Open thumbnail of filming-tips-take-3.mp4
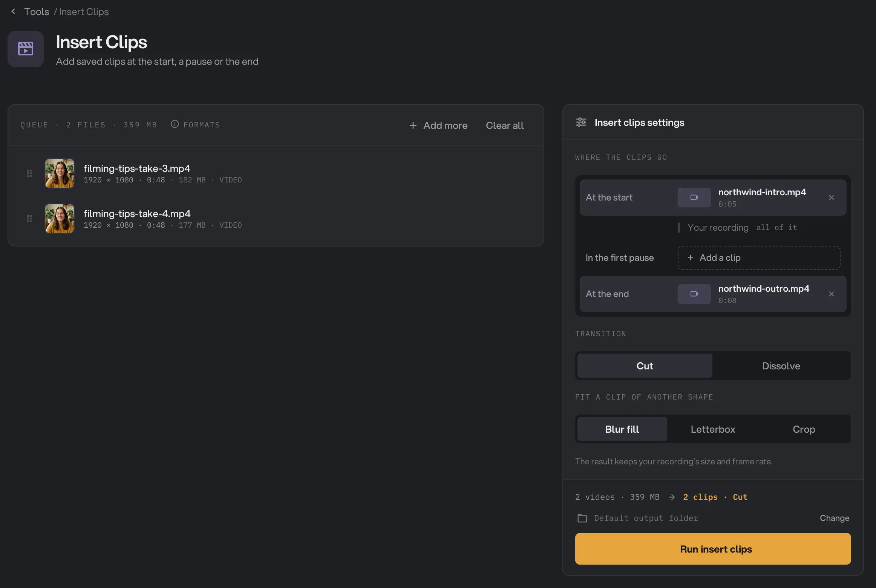The width and height of the screenshot is (876, 588). (x=60, y=173)
